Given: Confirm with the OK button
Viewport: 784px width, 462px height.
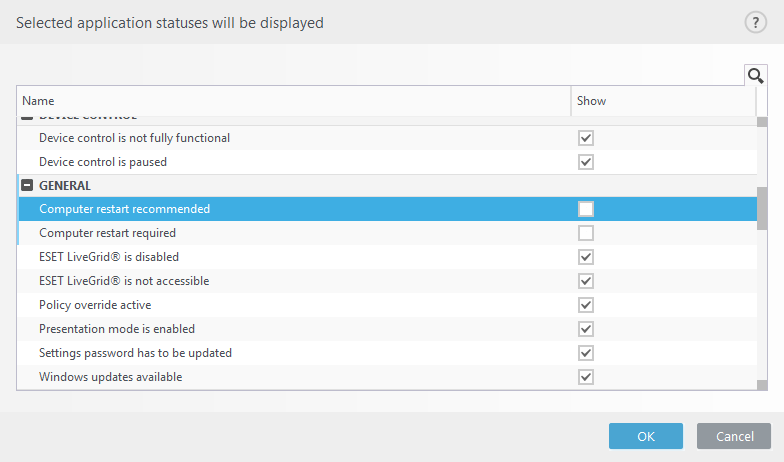Looking at the screenshot, I should coord(646,436).
